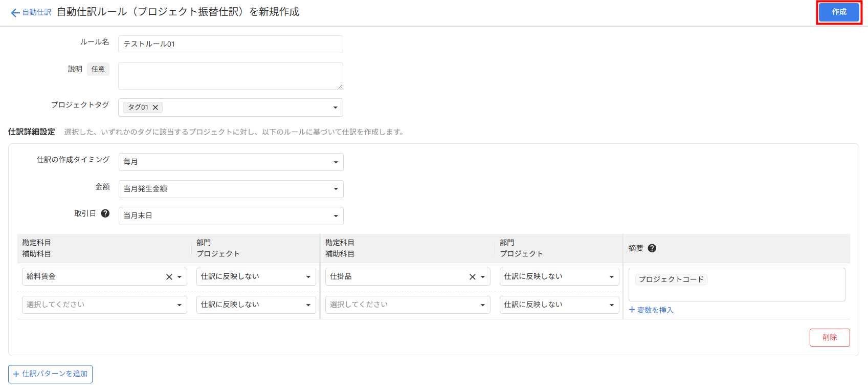
Task: Open the empty credit 選択してください dropdown
Action: pyautogui.click(x=407, y=305)
